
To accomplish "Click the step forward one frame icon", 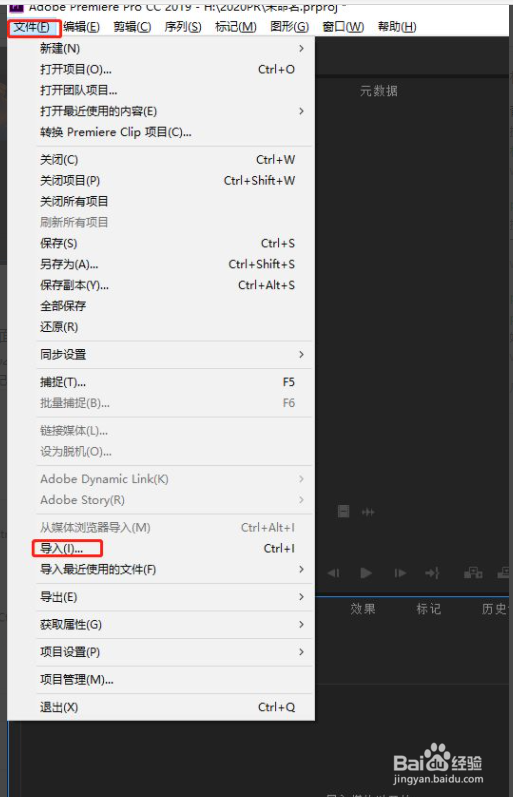I will point(400,573).
